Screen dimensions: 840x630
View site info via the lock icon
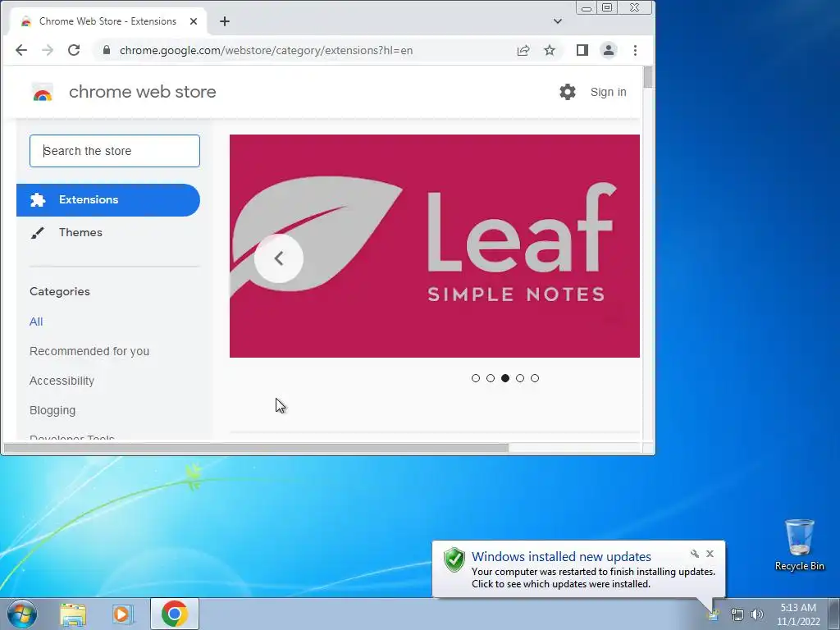point(107,50)
